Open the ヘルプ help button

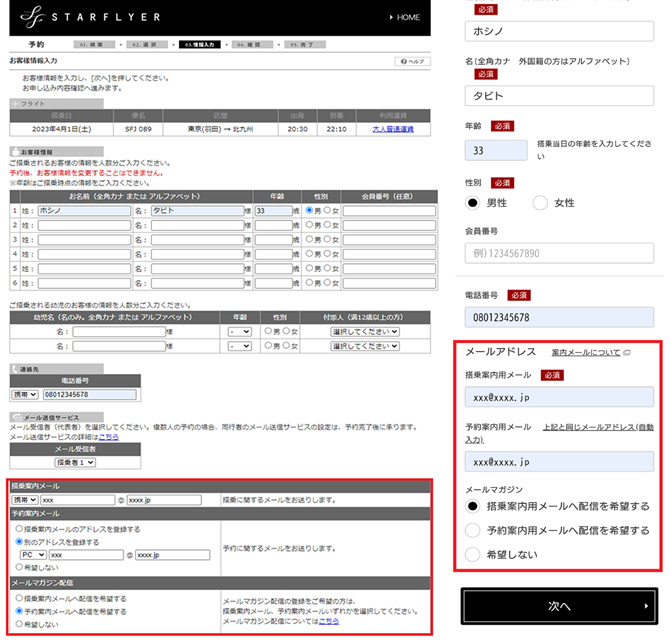click(412, 61)
